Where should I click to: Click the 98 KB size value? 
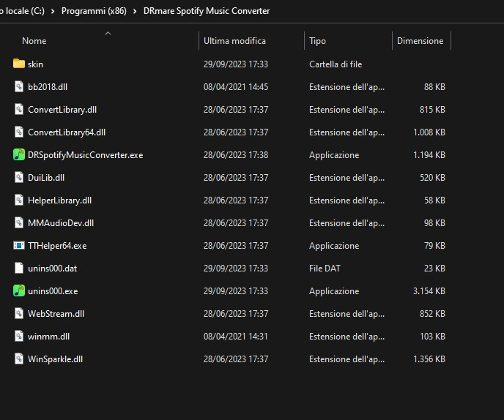[x=434, y=223]
